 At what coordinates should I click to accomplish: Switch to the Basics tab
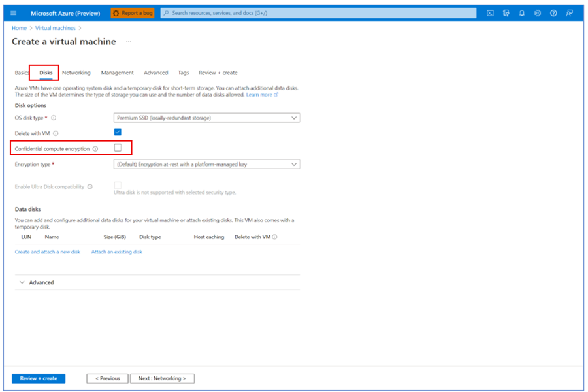pyautogui.click(x=22, y=73)
